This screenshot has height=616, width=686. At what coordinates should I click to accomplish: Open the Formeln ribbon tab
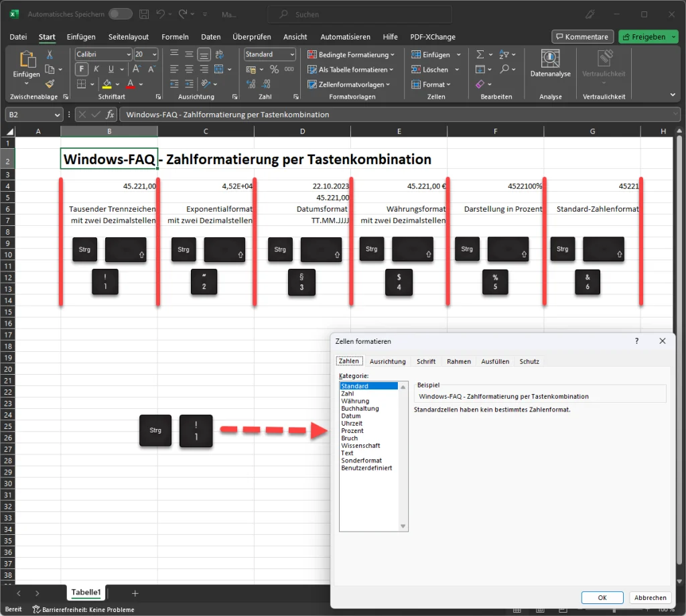pos(175,37)
